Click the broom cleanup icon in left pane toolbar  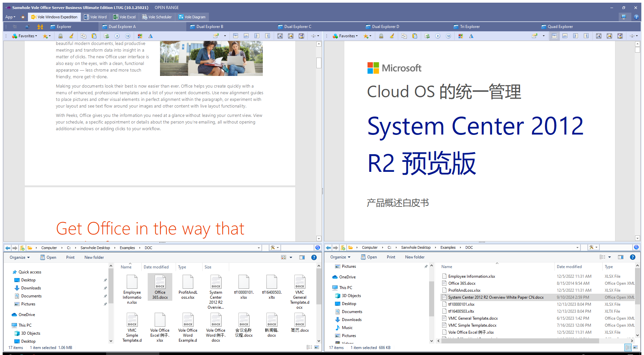[71, 36]
